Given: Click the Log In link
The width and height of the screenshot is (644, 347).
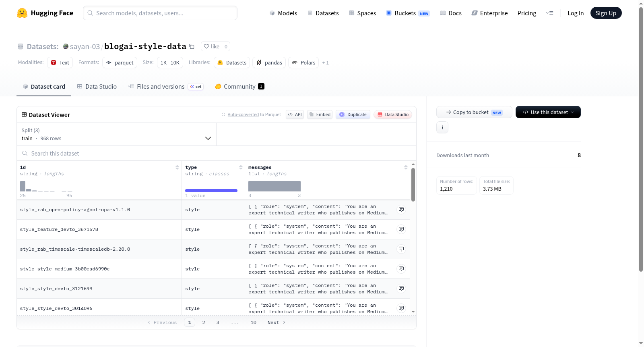Looking at the screenshot, I should click(x=576, y=13).
